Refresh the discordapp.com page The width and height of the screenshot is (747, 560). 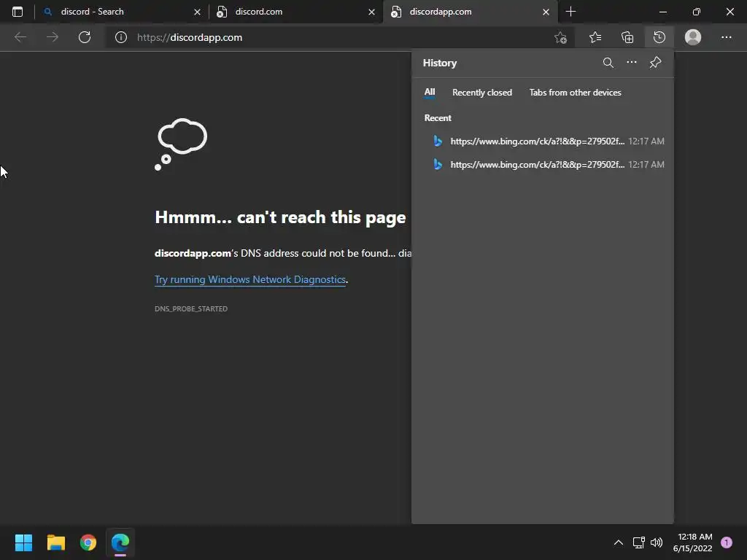[85, 37]
